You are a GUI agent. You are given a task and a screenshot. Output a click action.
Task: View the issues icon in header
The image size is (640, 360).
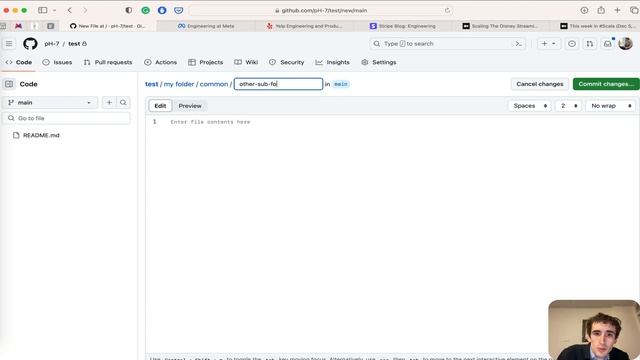(x=572, y=44)
